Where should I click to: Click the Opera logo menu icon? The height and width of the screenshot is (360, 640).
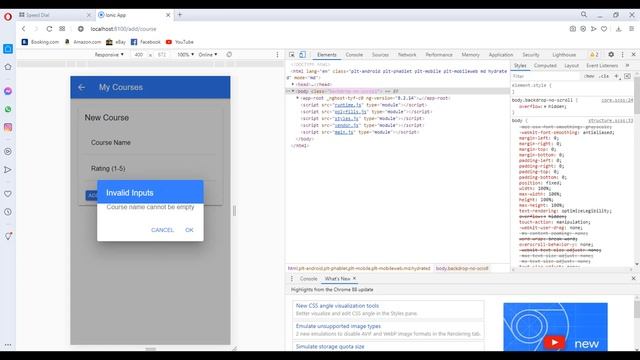point(8,17)
